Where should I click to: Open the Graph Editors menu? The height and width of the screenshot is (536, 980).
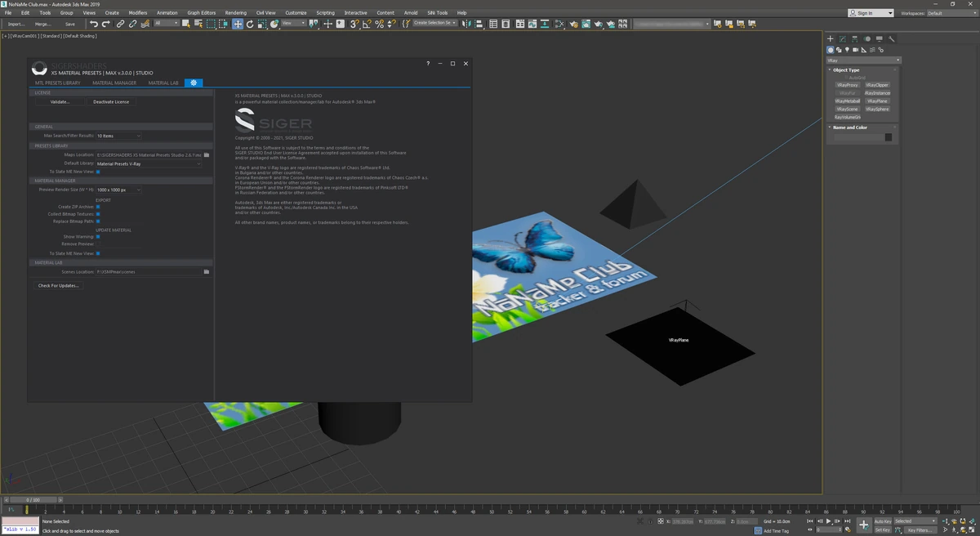coord(201,13)
